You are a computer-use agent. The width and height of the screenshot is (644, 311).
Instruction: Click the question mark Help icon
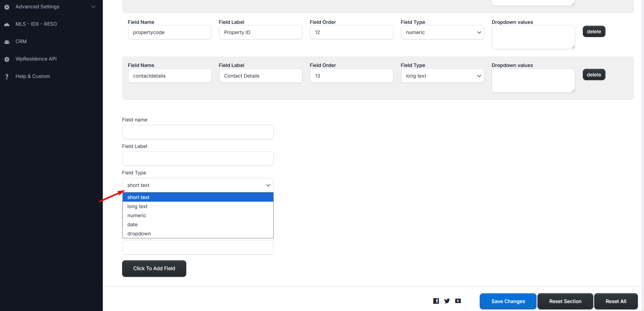[x=7, y=76]
